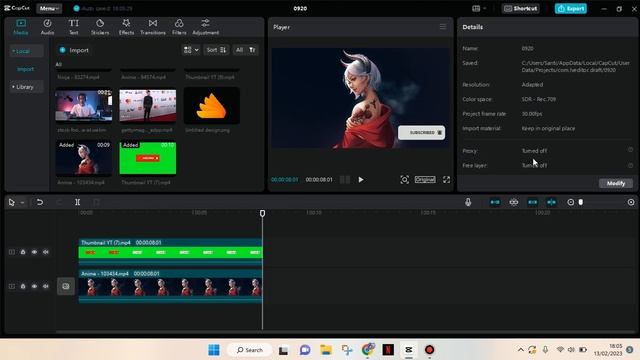Click the Proxy info icon
This screenshot has height=360, width=640.
pos(630,150)
